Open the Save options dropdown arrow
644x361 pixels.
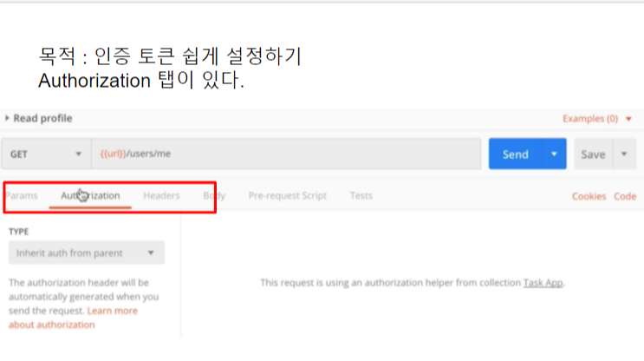tap(624, 154)
